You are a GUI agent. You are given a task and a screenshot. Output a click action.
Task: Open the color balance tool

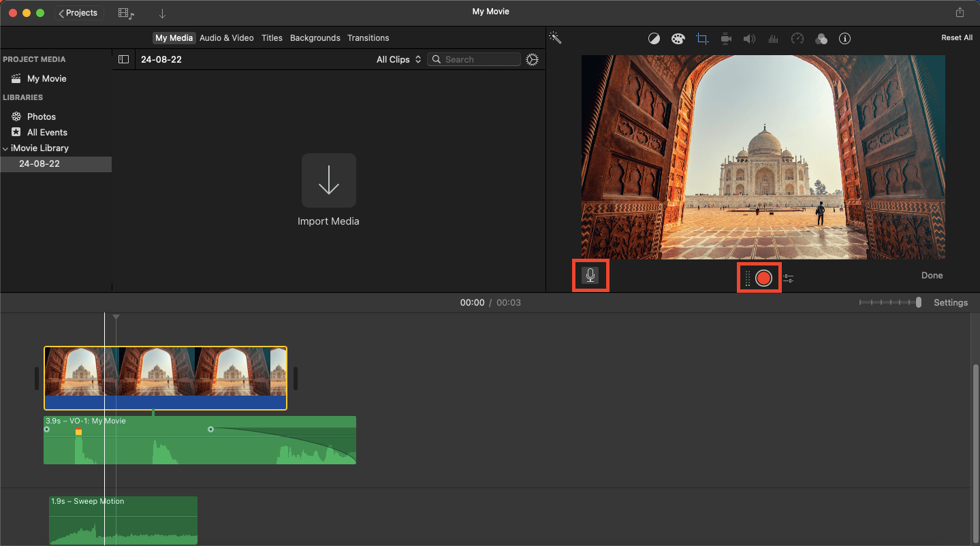tap(654, 39)
